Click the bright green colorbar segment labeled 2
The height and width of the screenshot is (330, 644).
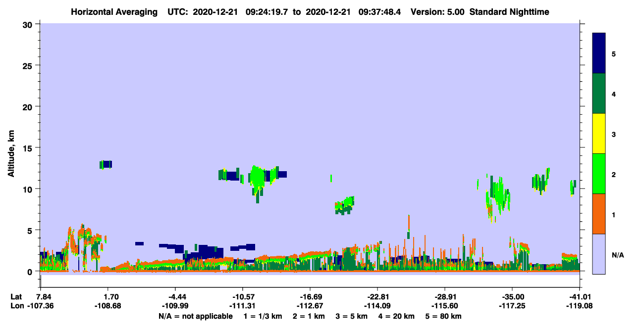(x=599, y=174)
